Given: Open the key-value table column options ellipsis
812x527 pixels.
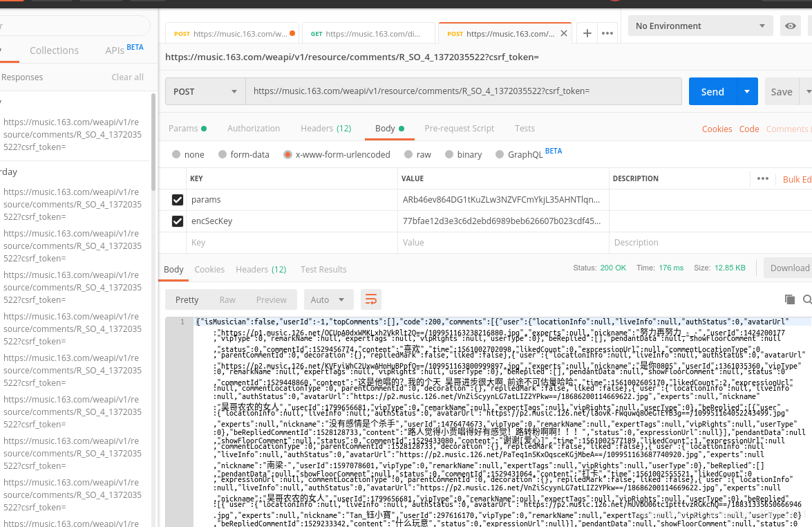Looking at the screenshot, I should point(763,178).
